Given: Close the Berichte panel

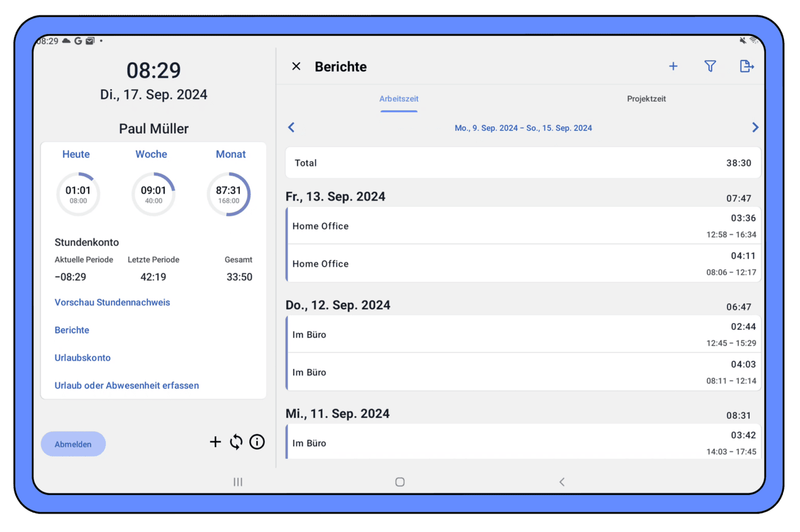Looking at the screenshot, I should (296, 66).
